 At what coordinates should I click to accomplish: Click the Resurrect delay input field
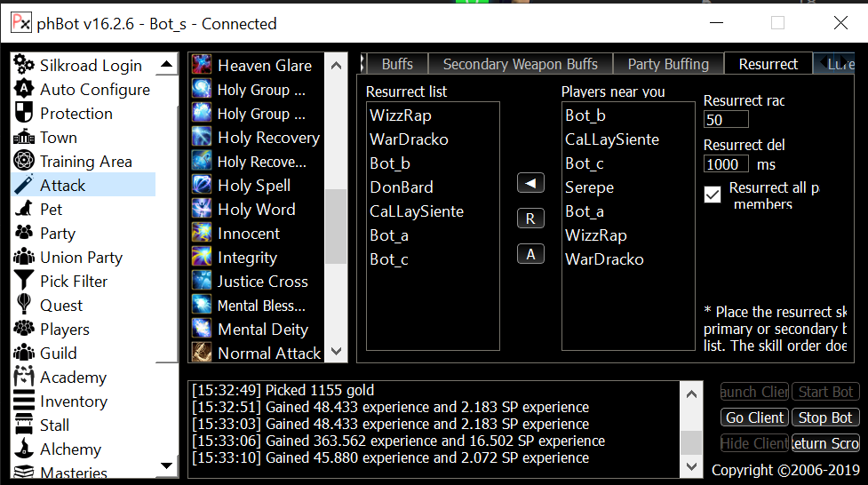tap(726, 164)
